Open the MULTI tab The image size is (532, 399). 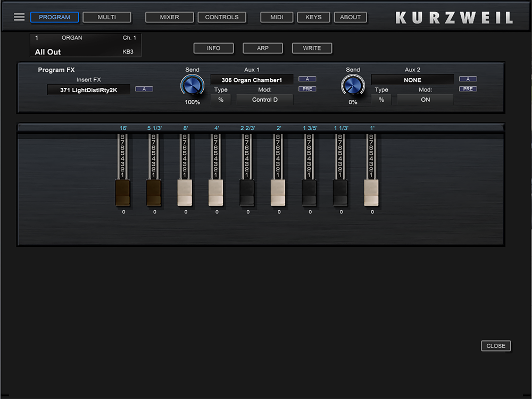pos(107,17)
